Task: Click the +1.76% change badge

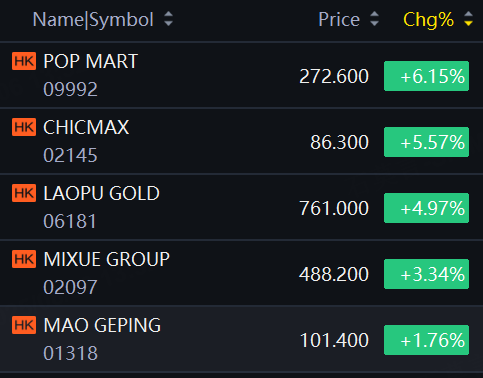Action: (426, 340)
